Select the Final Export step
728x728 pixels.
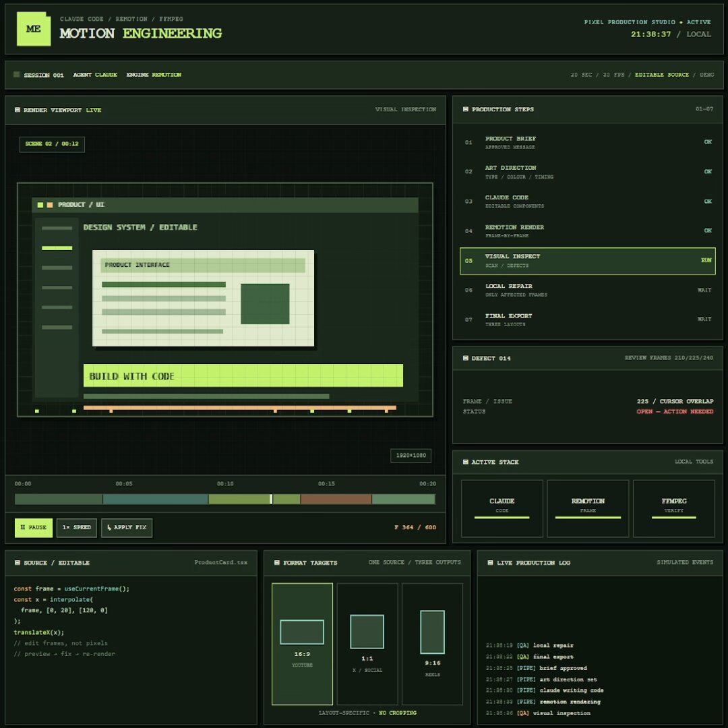[587, 320]
